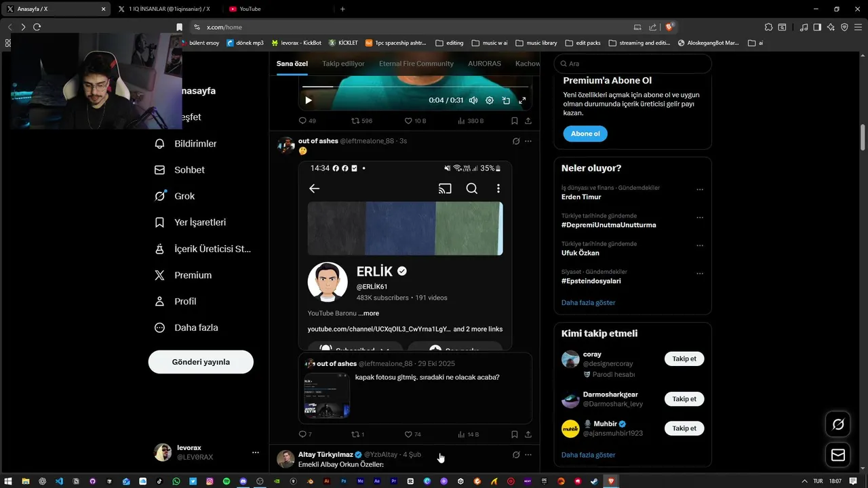Image resolution: width=868 pixels, height=488 pixels.
Task: Toggle browser sidebar panel
Action: [817, 27]
